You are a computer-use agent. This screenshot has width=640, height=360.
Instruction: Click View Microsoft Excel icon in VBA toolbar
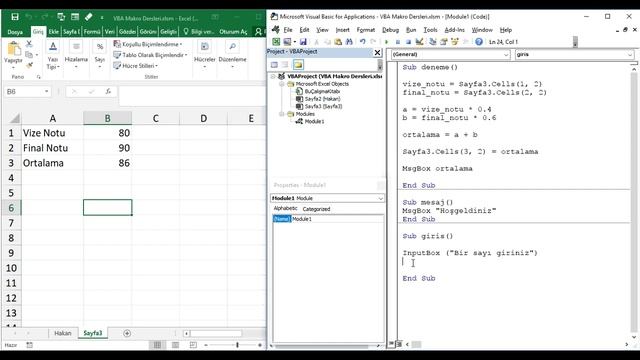coord(276,42)
